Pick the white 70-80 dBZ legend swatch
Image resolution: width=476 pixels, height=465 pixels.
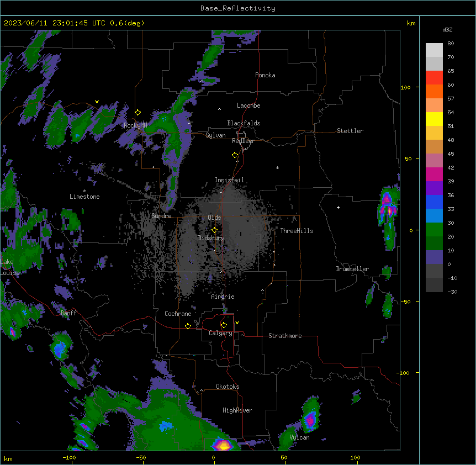434,50
